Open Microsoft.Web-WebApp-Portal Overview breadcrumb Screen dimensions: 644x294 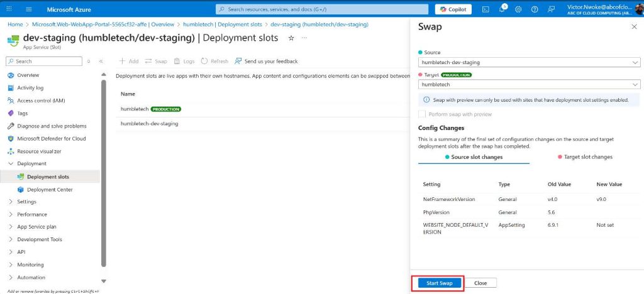point(103,24)
